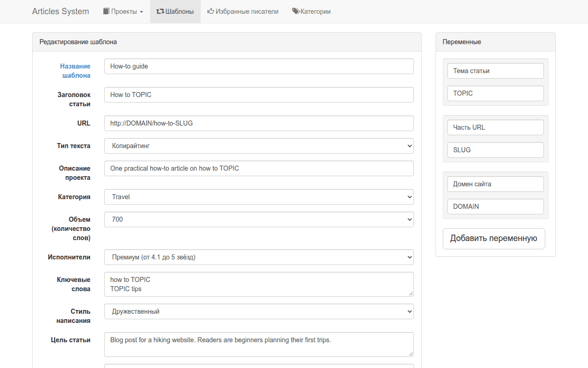Image resolution: width=588 pixels, height=368 pixels.
Task: Expand the Стиль написания dropdown
Action: [x=259, y=311]
